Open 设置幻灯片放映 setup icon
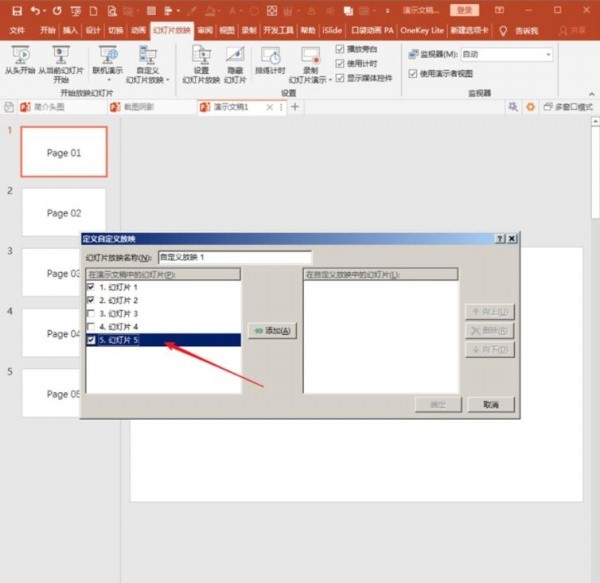The width and height of the screenshot is (600, 583). pos(201,64)
